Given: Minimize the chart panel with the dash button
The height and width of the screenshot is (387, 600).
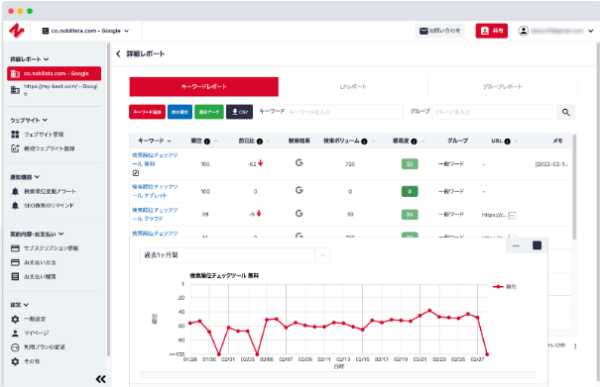Looking at the screenshot, I should pos(516,246).
